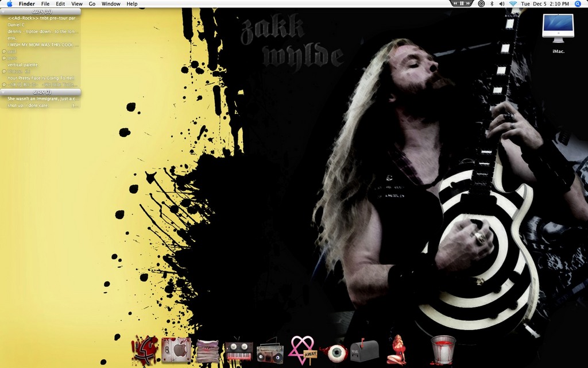Image resolution: width=588 pixels, height=368 pixels.
Task: Select buddy <<Ad-Rock>> tnbt pre-tour
Action: (41, 18)
